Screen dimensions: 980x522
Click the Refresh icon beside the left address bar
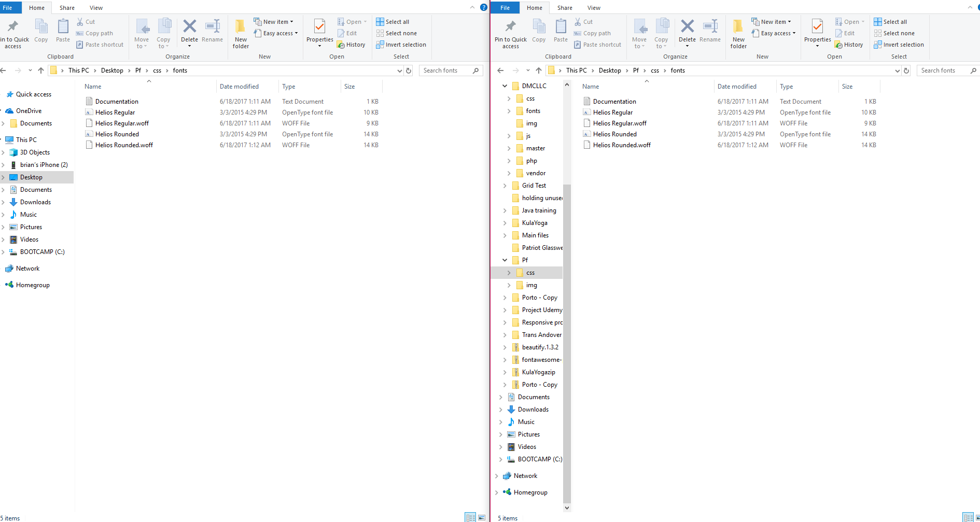pos(409,70)
